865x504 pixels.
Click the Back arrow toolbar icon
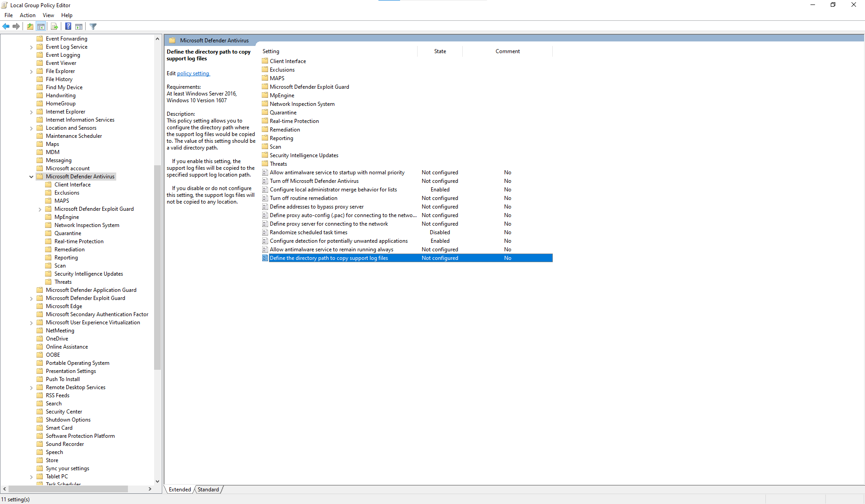(6, 27)
